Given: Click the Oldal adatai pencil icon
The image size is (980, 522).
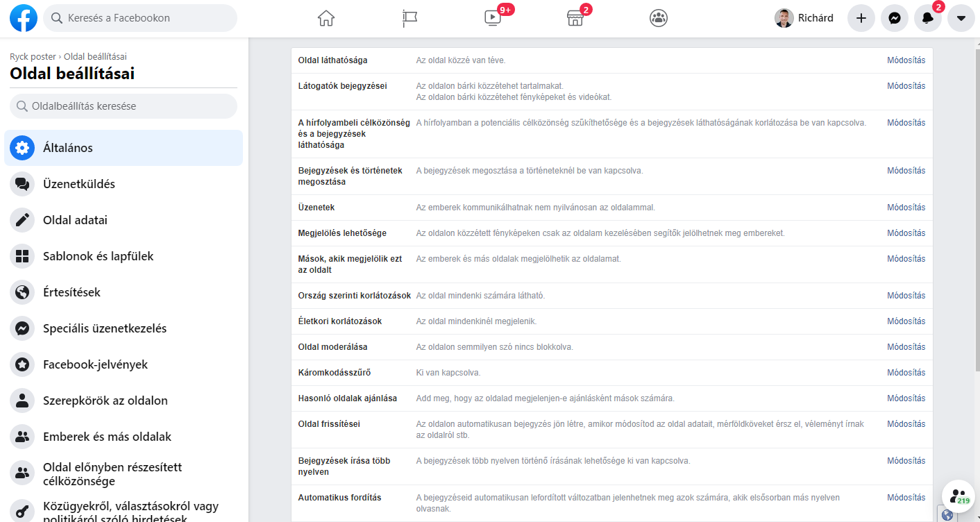Looking at the screenshot, I should (x=22, y=220).
